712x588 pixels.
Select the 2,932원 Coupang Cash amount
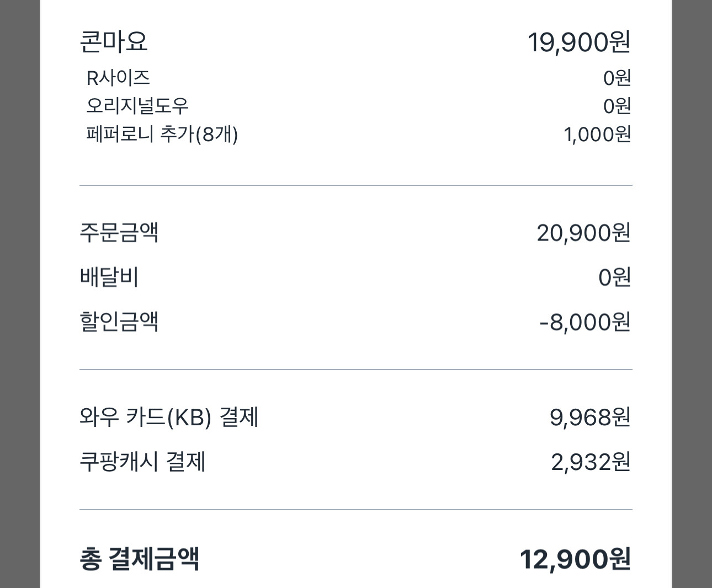tap(590, 462)
